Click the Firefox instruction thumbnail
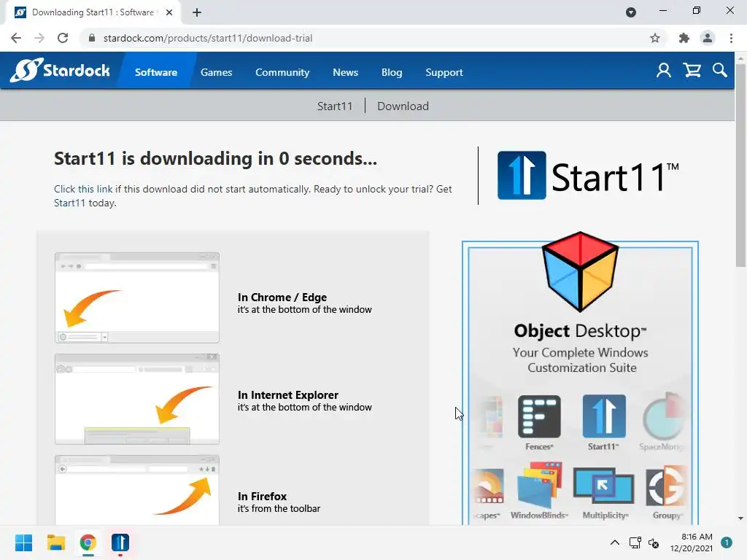 point(137,490)
